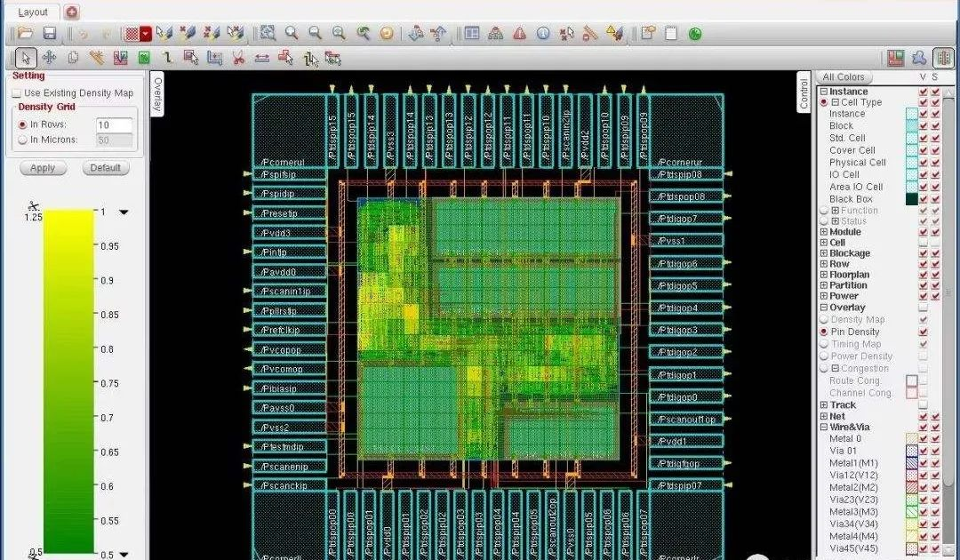Screen dimensions: 960x560
Task: Click the Default button
Action: tap(105, 168)
